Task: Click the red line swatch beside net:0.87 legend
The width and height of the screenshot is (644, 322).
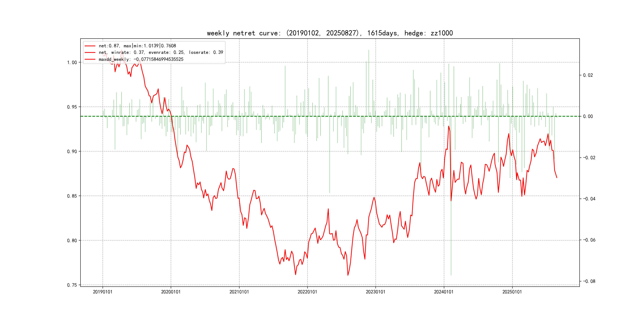Action: point(90,46)
